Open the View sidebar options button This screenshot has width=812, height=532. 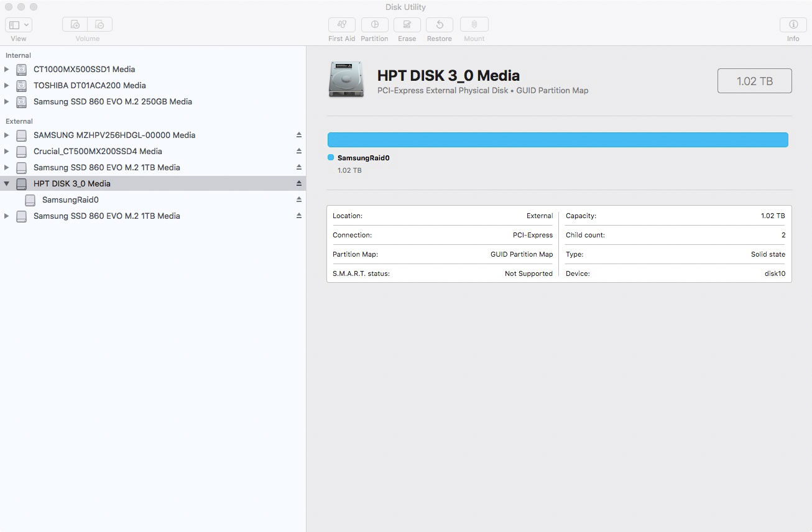(x=19, y=25)
